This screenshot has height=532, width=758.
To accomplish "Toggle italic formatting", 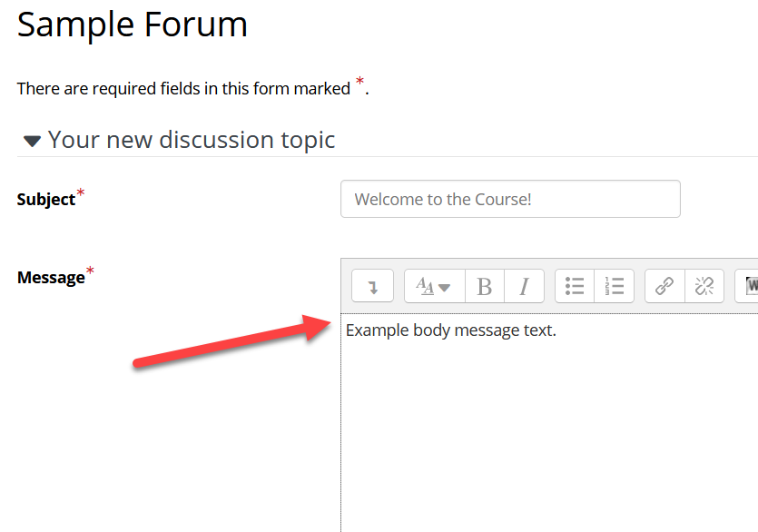I will (x=524, y=286).
